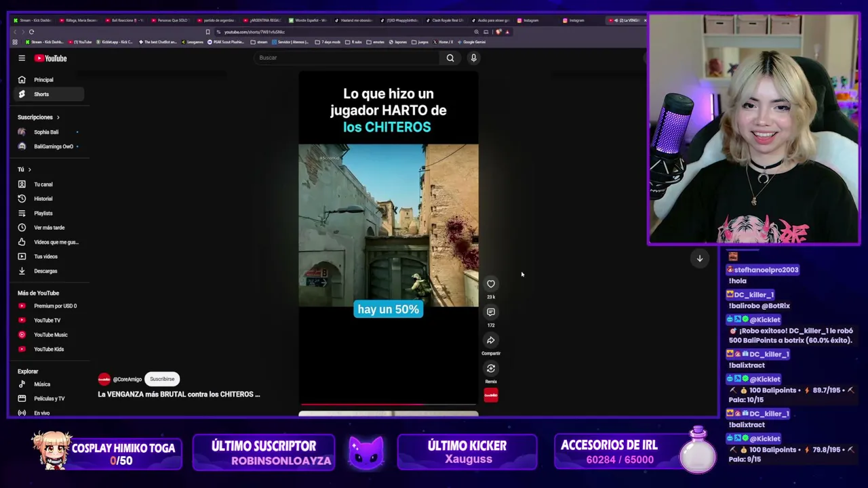Open the BaliGamings OwO subscription channel

[x=47, y=146]
